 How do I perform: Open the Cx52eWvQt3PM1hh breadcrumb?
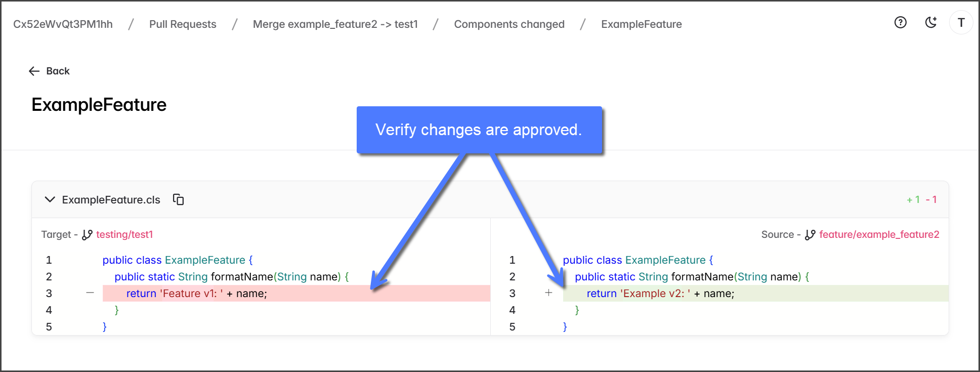coord(63,24)
